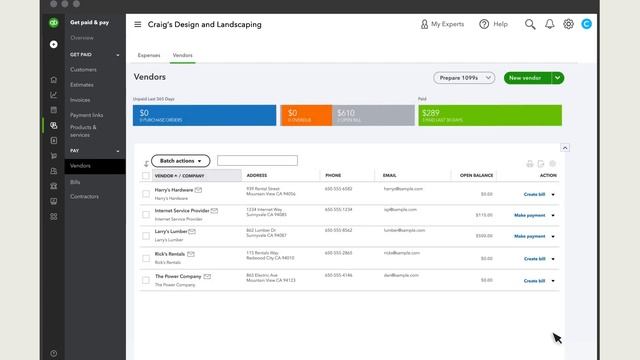640x360 pixels.
Task: Open My Experts
Action: pyautogui.click(x=442, y=24)
